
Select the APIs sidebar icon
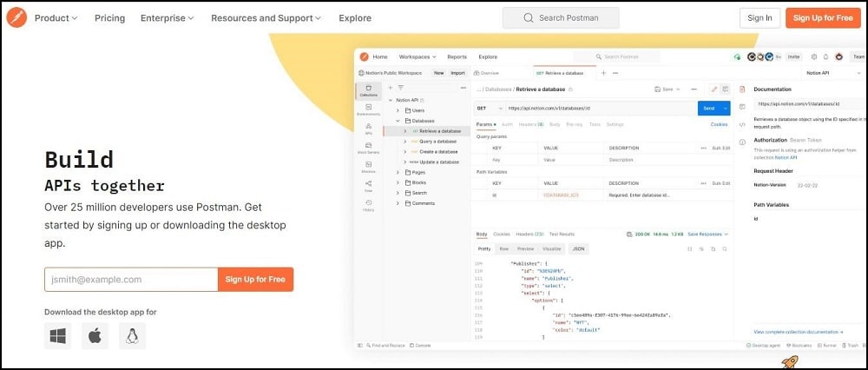pyautogui.click(x=369, y=129)
